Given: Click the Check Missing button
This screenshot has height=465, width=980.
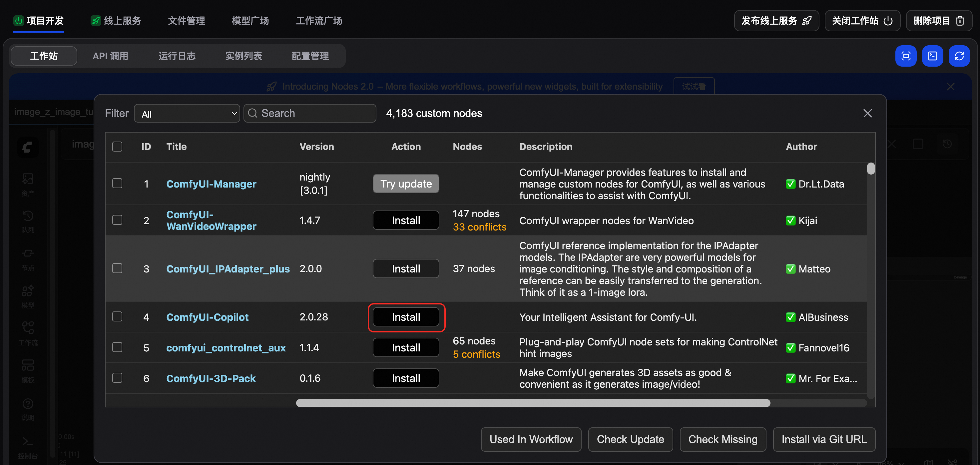Looking at the screenshot, I should [723, 439].
